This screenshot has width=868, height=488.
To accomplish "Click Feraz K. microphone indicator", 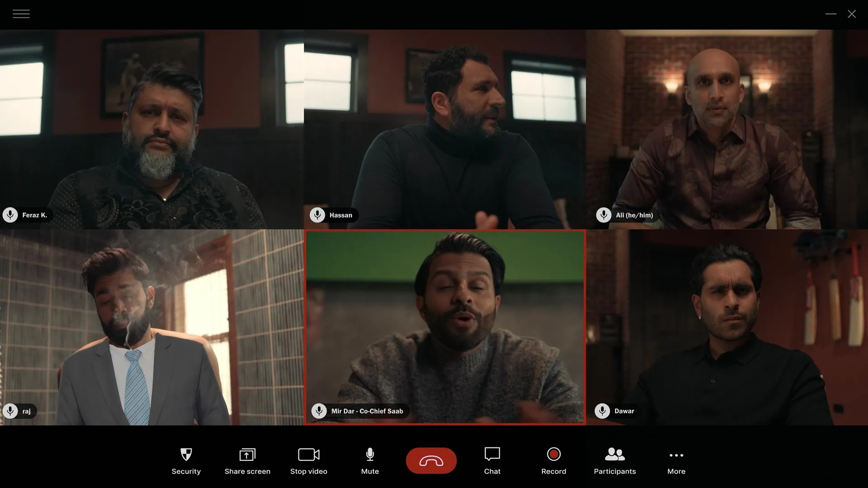I will [10, 215].
